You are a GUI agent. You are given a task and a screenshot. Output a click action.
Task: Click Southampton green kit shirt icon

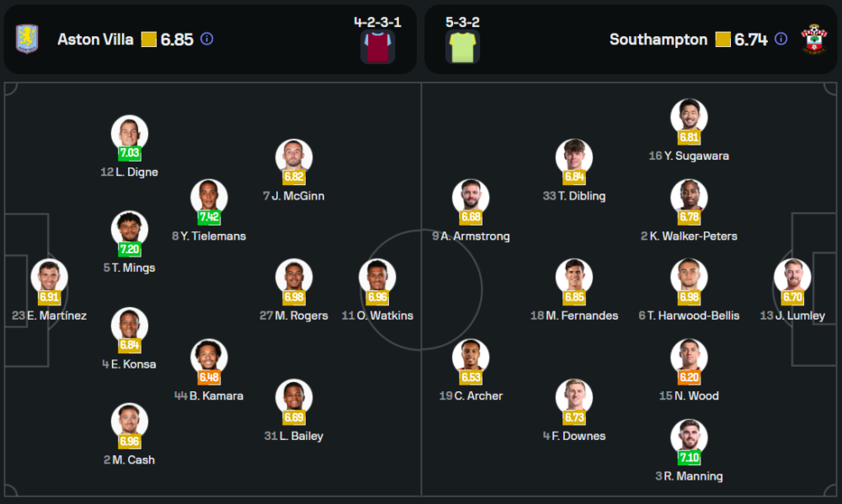coord(462,47)
